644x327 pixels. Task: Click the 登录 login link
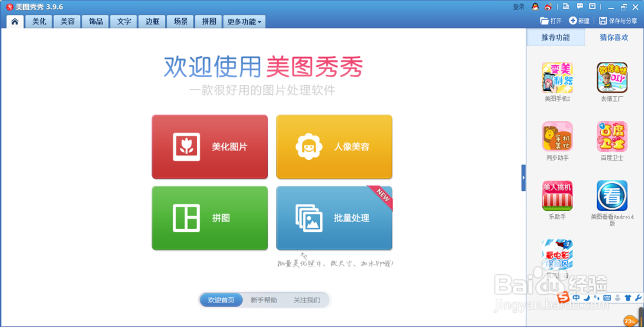[518, 6]
